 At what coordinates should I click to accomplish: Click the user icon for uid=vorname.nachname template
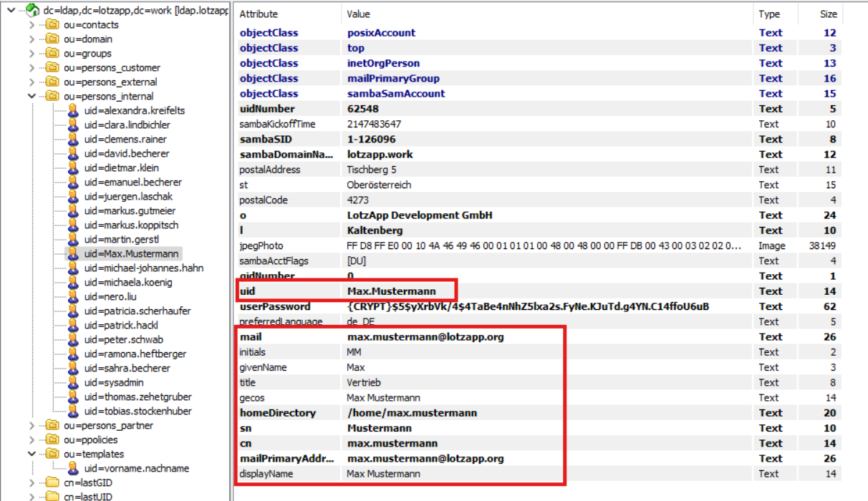(x=73, y=469)
